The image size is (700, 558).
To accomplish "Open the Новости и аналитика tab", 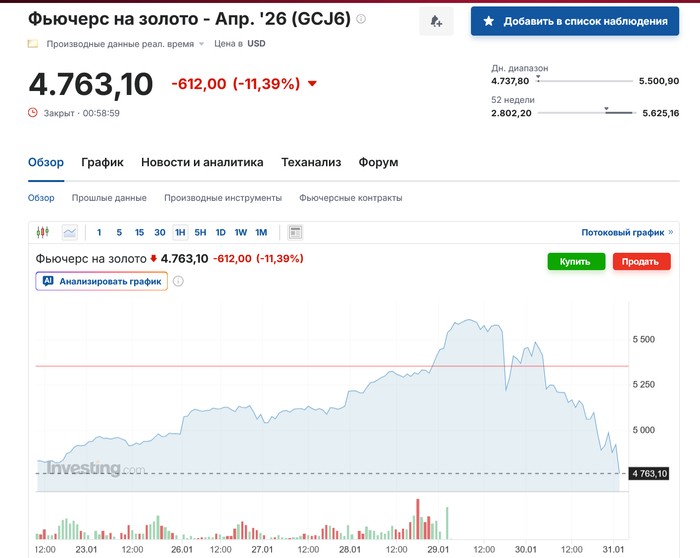I will tap(202, 162).
